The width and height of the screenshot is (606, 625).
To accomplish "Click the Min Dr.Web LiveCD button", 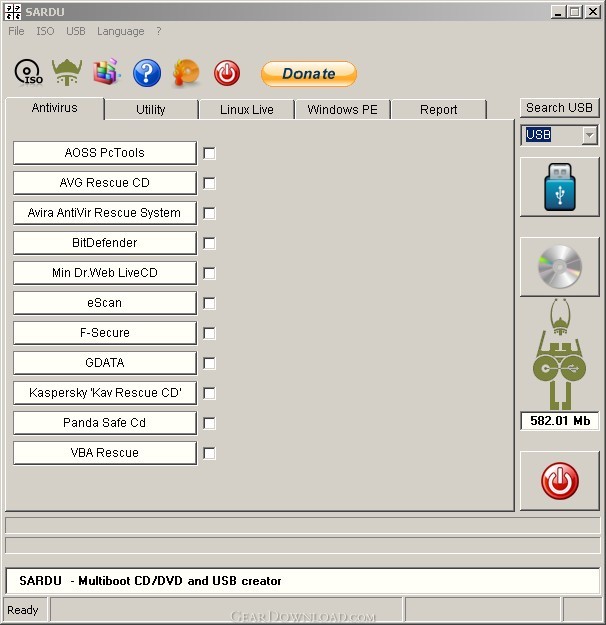I will coord(105,273).
